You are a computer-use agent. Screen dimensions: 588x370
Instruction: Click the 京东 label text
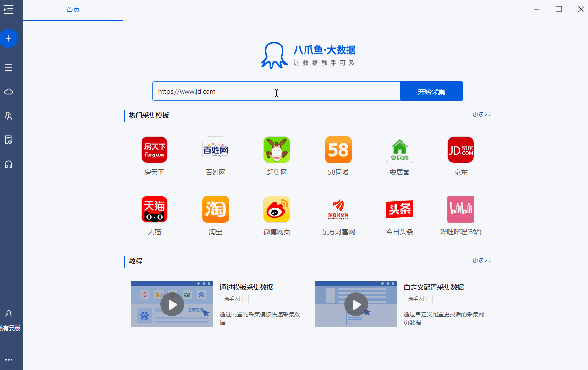click(461, 172)
